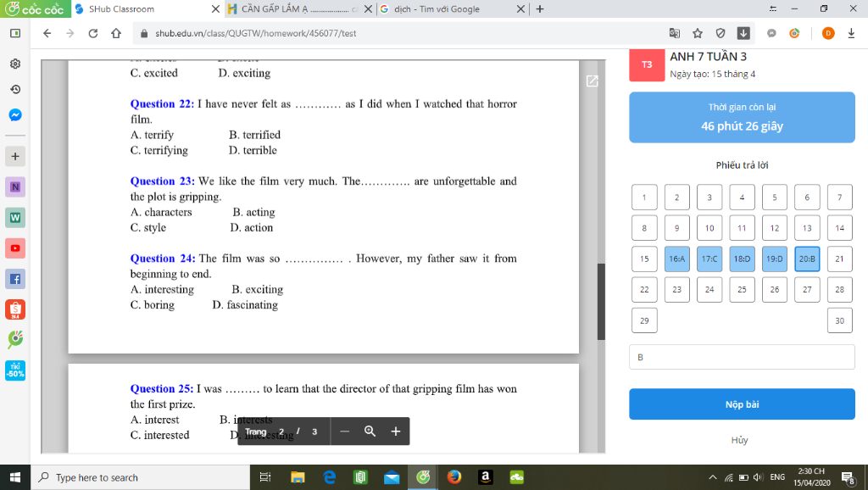Toggle the sidebar panel icon
This screenshot has height=490, width=868.
click(x=15, y=33)
